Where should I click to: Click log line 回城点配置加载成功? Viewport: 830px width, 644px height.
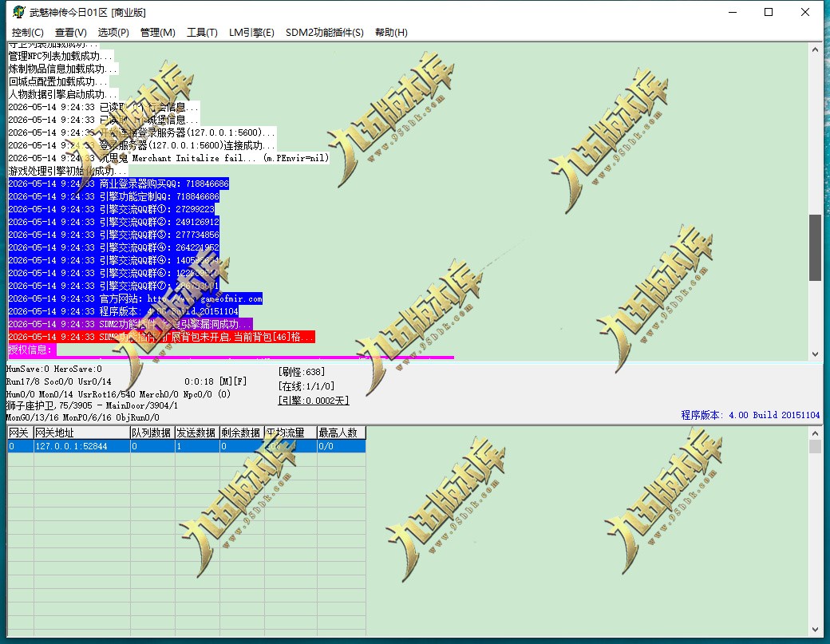pos(58,81)
